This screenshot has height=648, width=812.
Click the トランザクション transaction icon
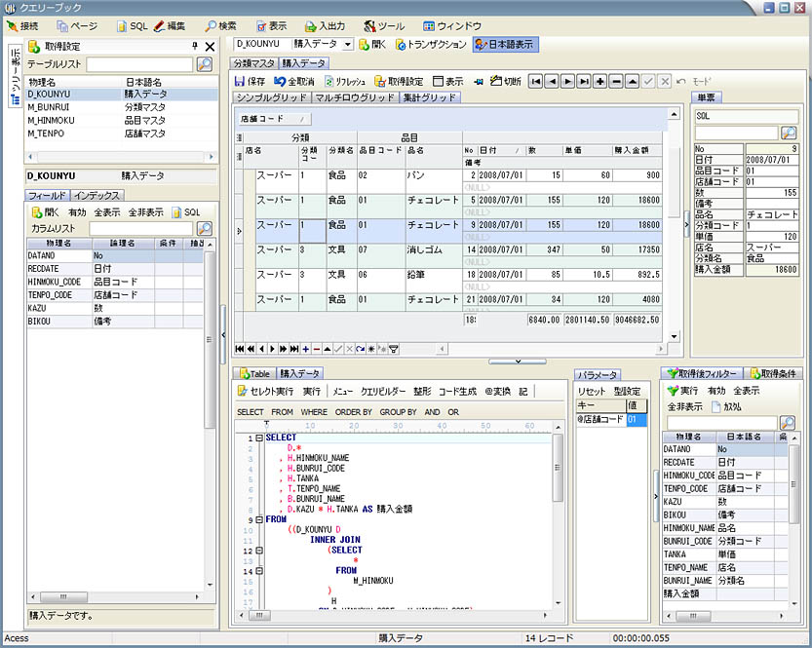(401, 44)
